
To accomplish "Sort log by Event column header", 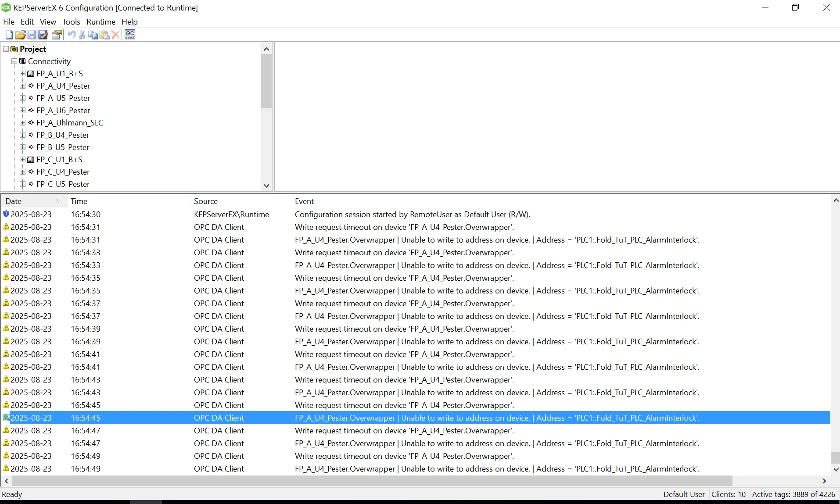I will click(561, 201).
